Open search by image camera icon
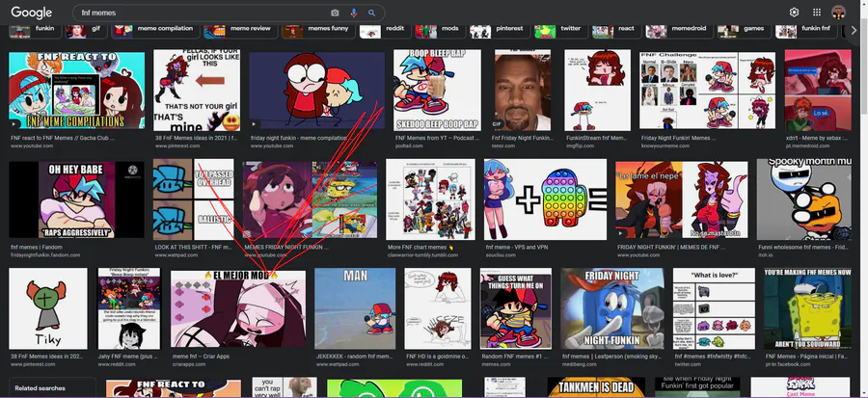 [335, 13]
